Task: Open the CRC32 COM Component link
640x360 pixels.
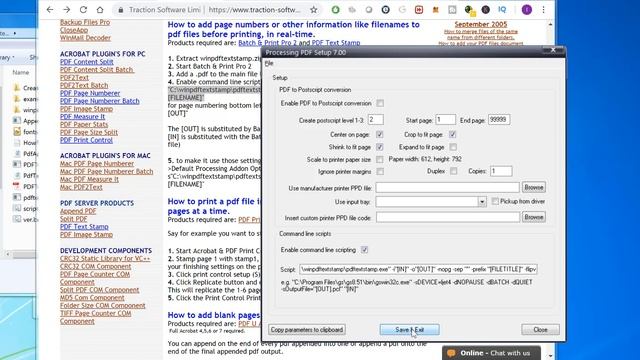Action: point(96,266)
